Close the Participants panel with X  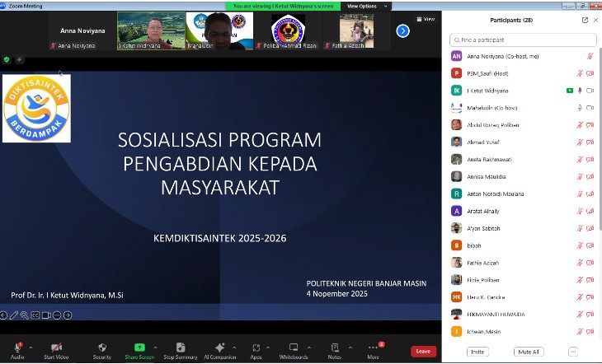[595, 21]
